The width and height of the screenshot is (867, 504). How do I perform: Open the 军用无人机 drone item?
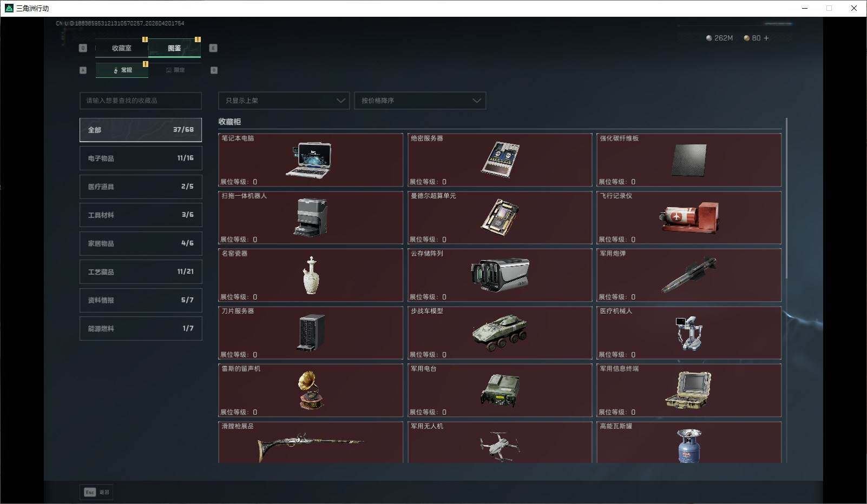pyautogui.click(x=500, y=446)
